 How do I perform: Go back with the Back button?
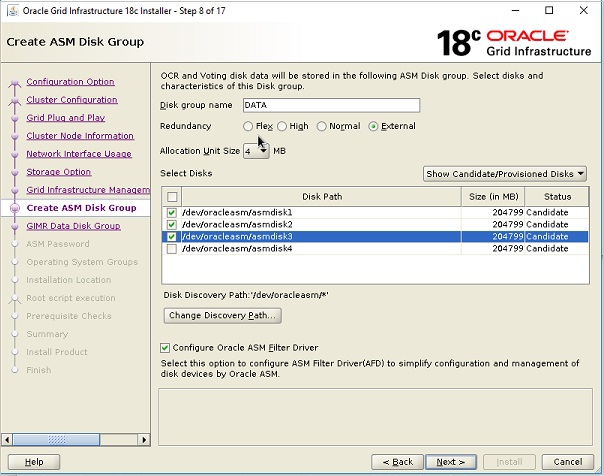[398, 462]
